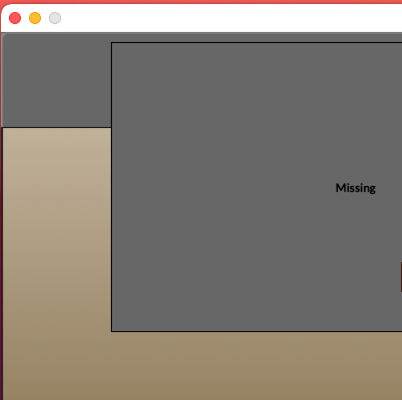Select the "Missing" text label

point(356,188)
